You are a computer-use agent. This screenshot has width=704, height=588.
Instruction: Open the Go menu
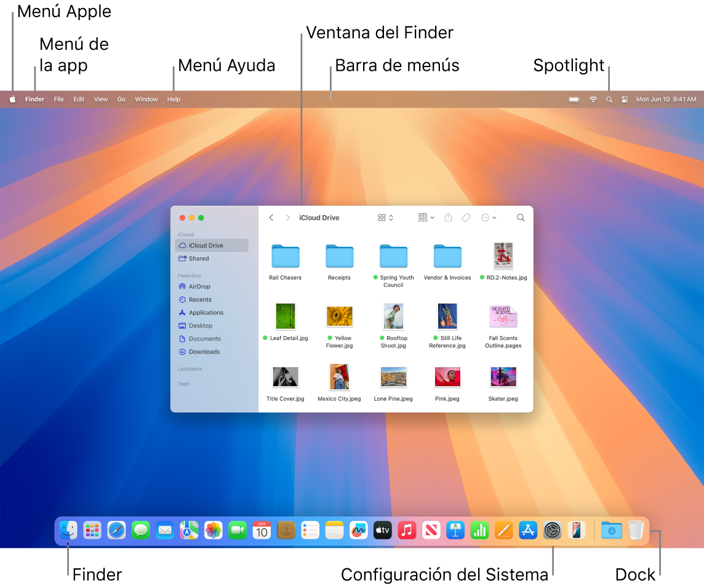point(121,99)
